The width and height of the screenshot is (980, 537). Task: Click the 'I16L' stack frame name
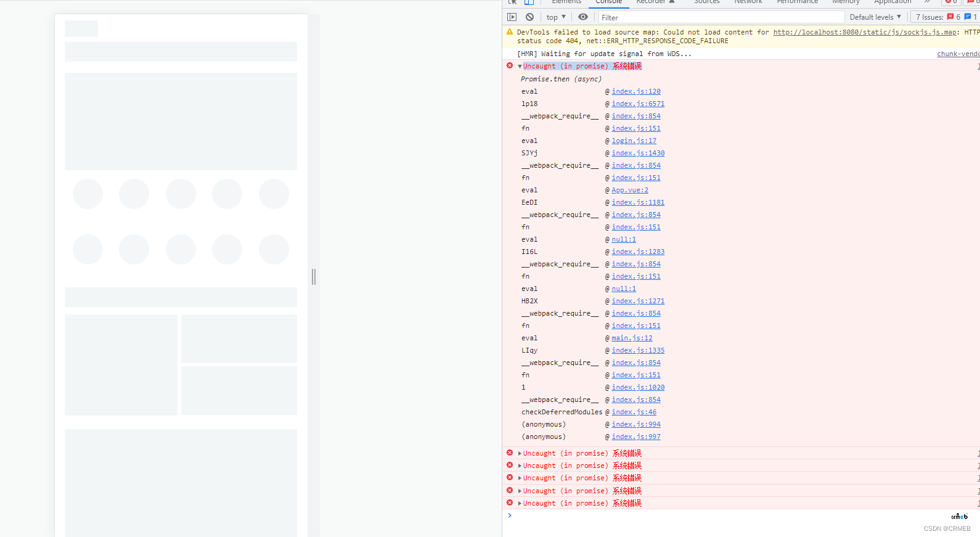pos(529,252)
